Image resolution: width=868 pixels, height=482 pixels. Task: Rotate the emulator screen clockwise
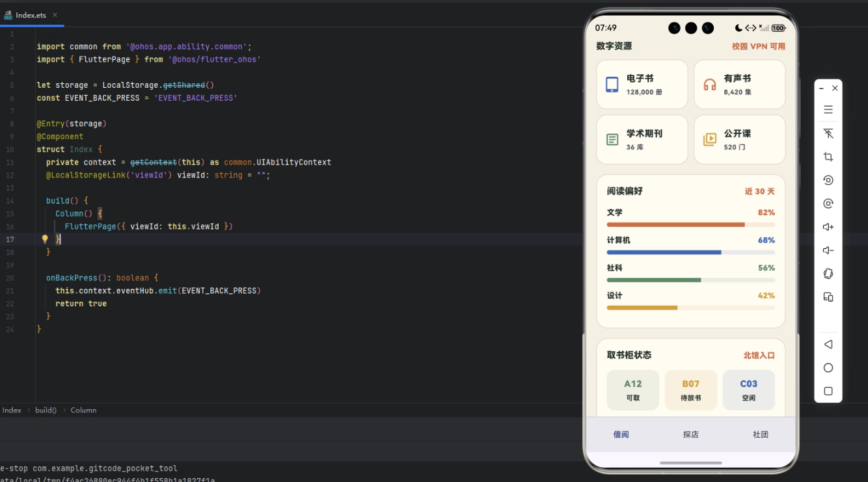[x=828, y=204]
